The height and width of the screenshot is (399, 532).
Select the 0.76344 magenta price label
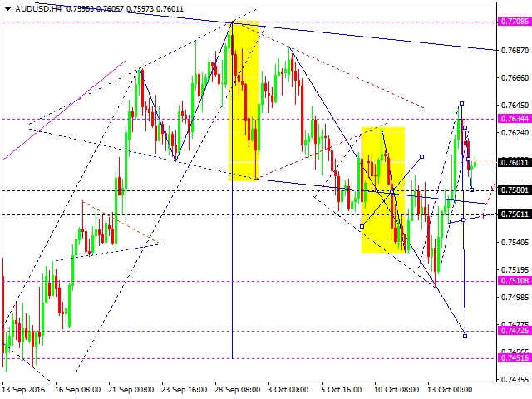[515, 119]
